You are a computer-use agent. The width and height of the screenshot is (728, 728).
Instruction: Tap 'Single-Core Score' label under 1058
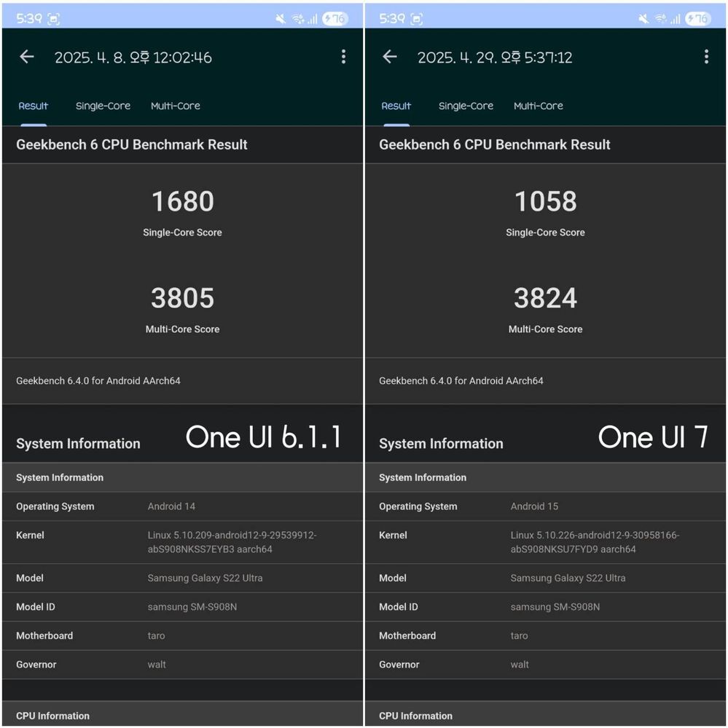pyautogui.click(x=546, y=232)
